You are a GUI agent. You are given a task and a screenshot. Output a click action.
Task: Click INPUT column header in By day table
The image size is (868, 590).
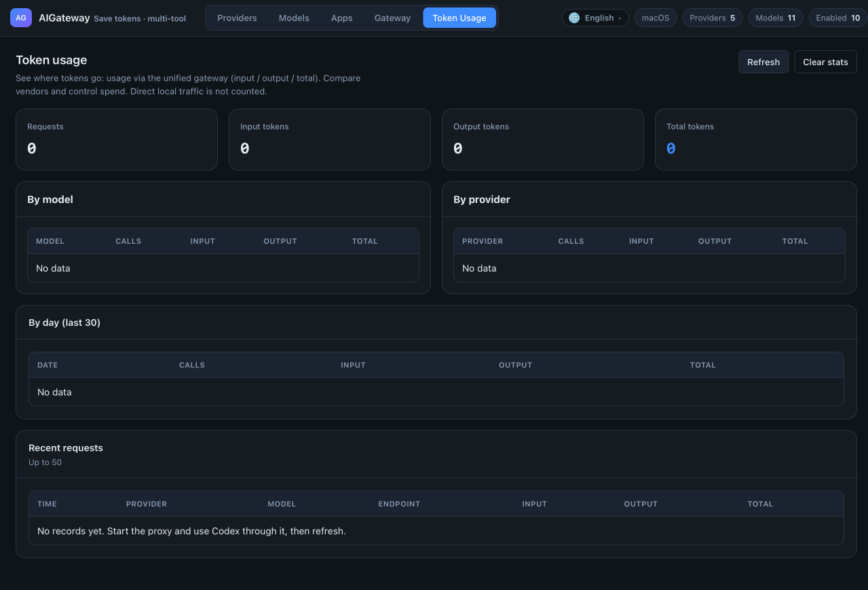pos(353,365)
